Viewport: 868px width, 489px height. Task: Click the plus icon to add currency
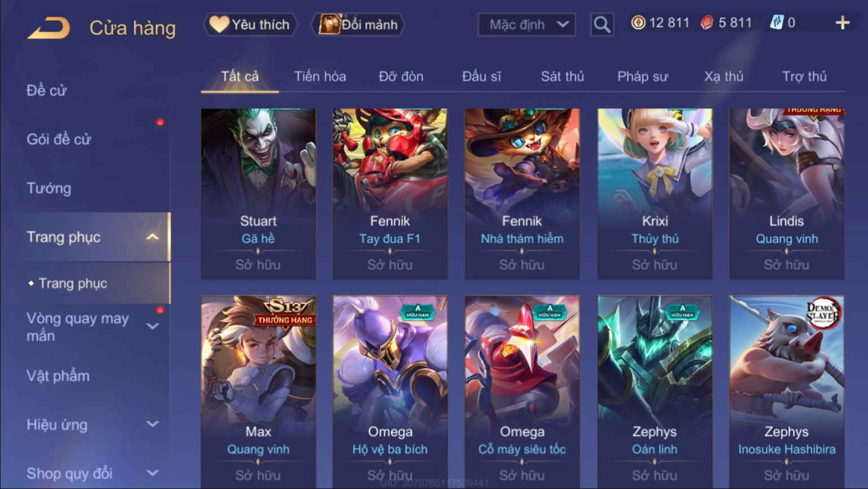point(843,23)
